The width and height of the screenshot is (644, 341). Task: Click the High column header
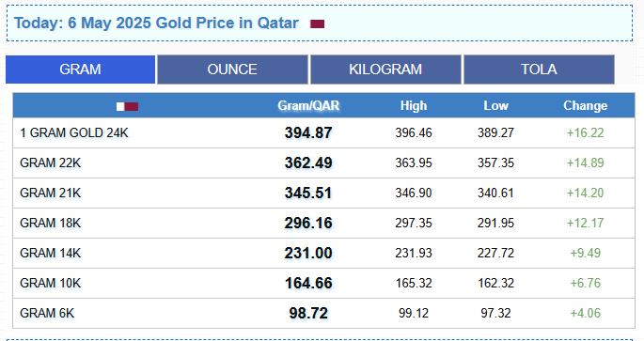pos(414,106)
